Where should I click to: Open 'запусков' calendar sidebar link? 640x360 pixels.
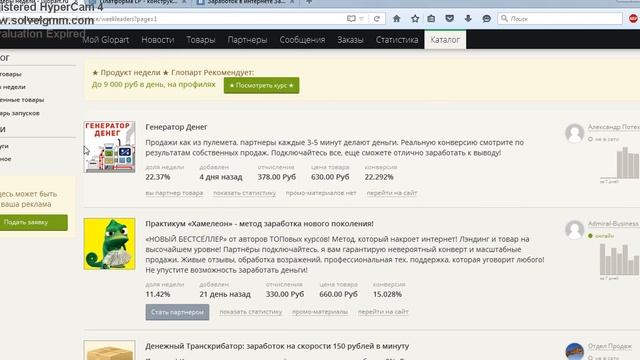(x=20, y=113)
